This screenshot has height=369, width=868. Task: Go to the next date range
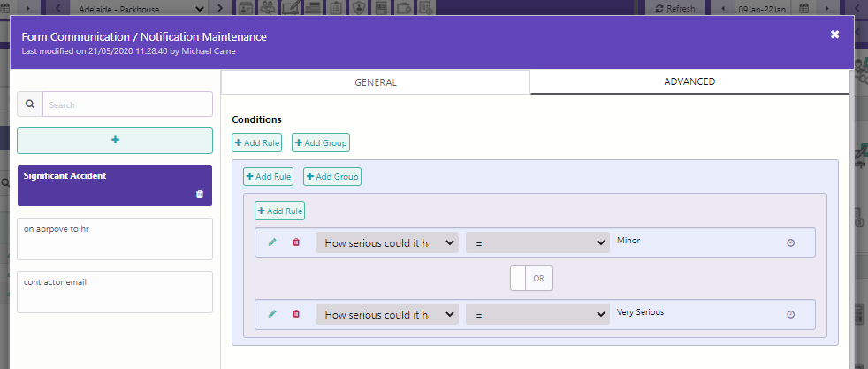click(827, 8)
